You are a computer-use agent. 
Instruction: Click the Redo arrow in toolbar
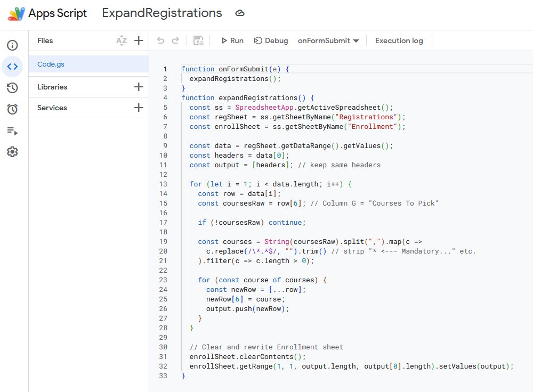point(175,40)
